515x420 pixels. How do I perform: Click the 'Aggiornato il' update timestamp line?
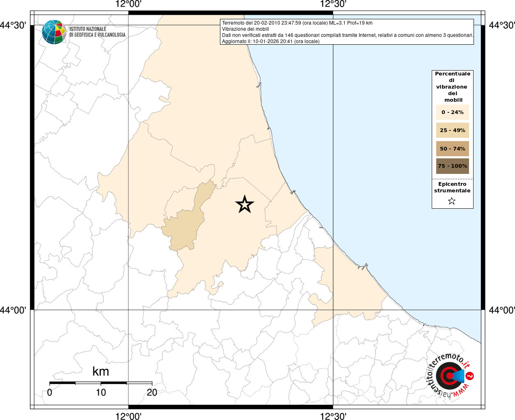click(x=270, y=41)
